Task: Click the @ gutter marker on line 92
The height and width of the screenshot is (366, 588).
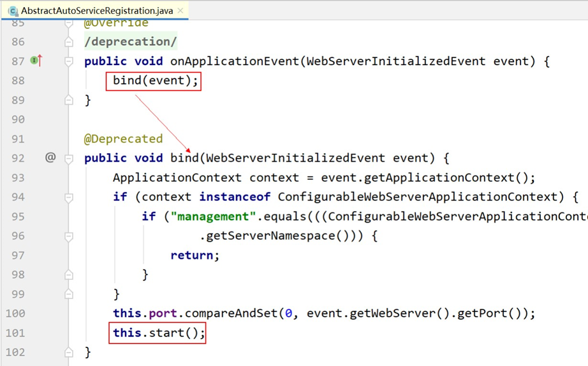Action: pyautogui.click(x=50, y=157)
